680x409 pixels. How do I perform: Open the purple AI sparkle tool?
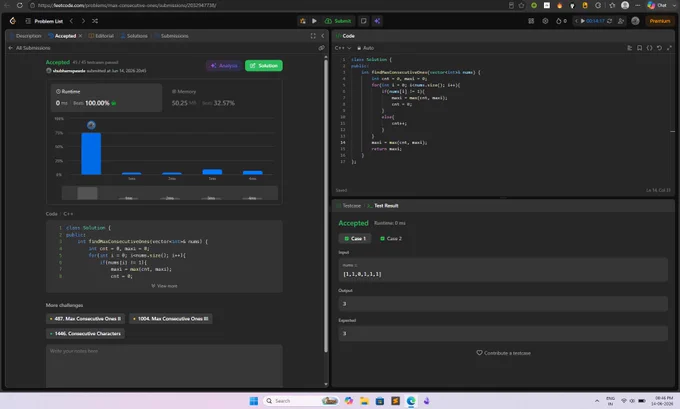click(x=377, y=21)
